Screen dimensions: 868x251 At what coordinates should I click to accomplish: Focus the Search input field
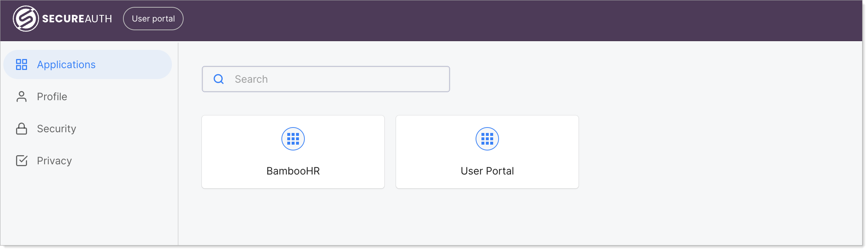[326, 79]
